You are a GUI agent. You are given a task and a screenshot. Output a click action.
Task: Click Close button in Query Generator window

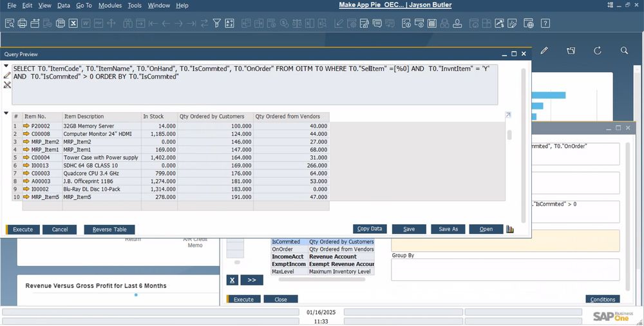click(281, 300)
